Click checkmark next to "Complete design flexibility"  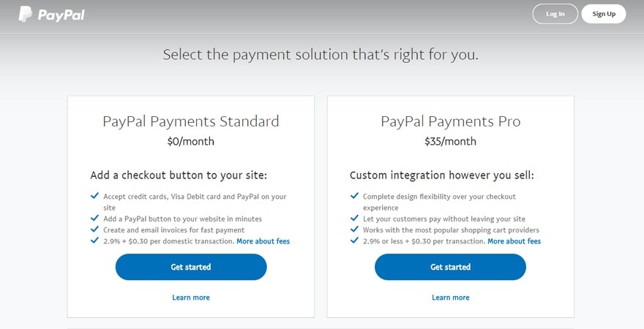click(354, 196)
